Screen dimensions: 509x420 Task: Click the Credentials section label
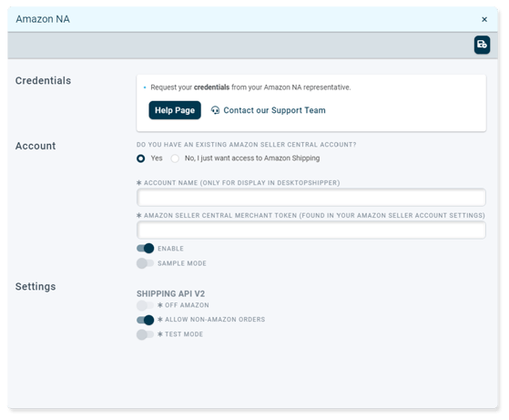click(x=43, y=80)
